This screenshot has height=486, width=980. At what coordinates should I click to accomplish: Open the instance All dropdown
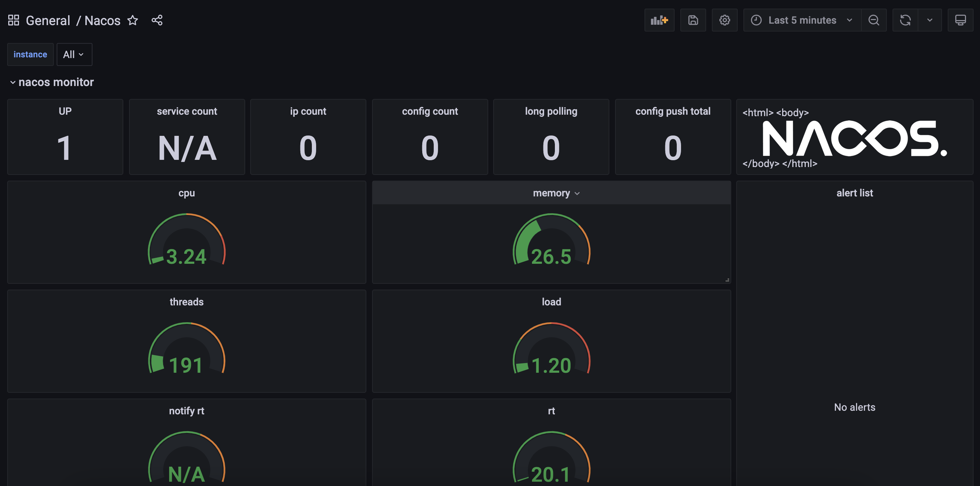coord(74,54)
